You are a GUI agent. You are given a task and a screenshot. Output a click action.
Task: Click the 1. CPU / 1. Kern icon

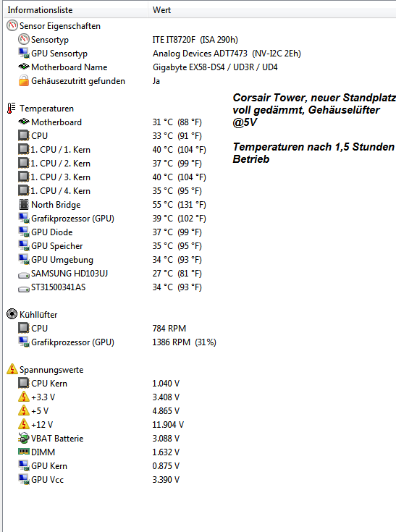pyautogui.click(x=24, y=149)
